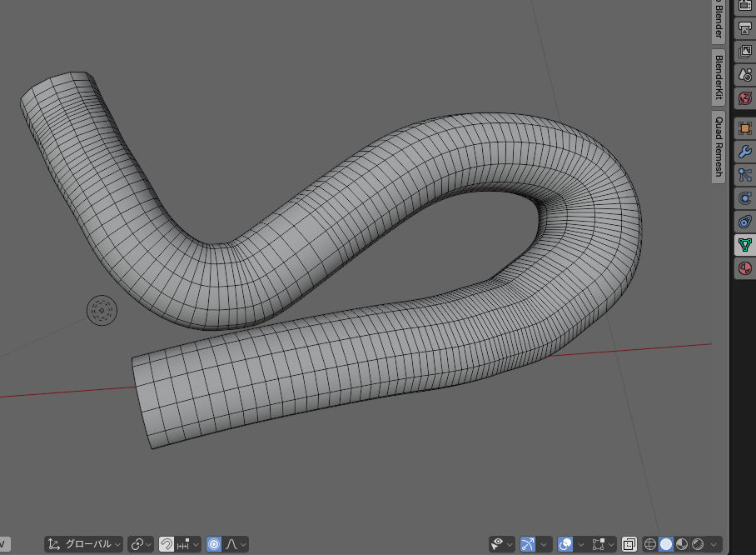This screenshot has width=756, height=555.
Task: Open the World properties tab
Action: (745, 98)
